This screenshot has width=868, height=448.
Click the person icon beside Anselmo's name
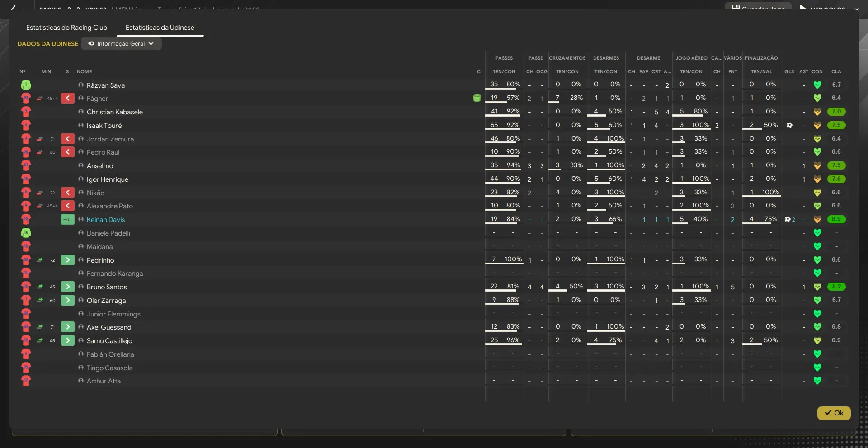81,165
